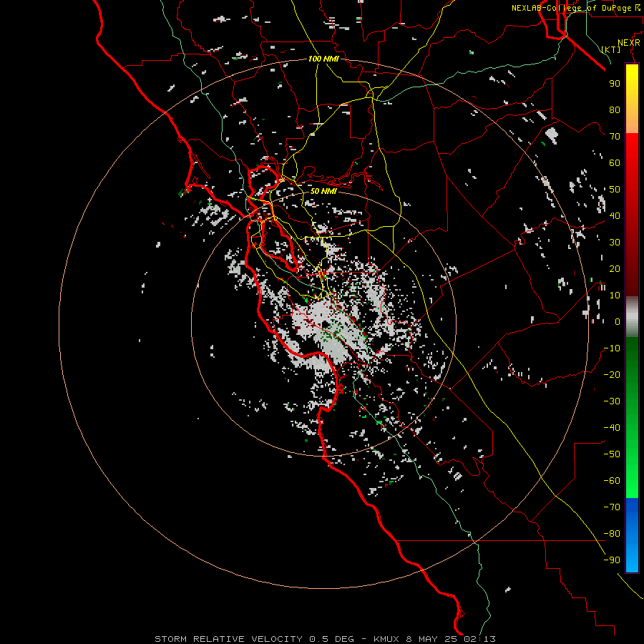Click the "0.5 DEG" elevation text
The image size is (644, 644).
pos(331,639)
